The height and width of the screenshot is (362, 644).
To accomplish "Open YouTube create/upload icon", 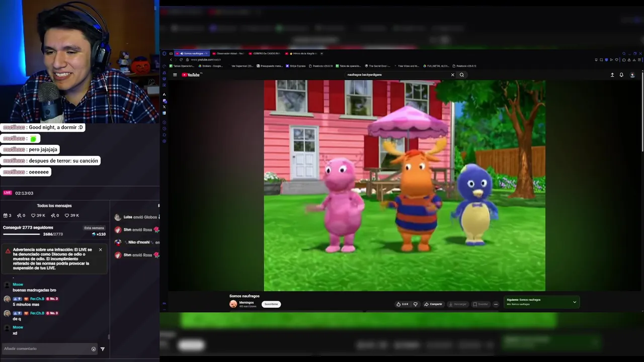I will (x=612, y=75).
